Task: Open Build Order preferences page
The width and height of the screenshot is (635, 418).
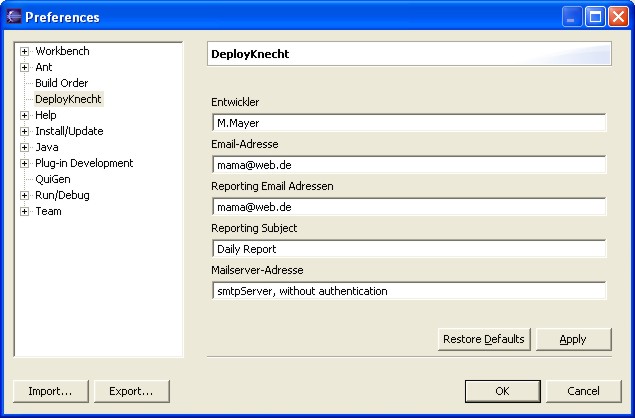Action: (62, 83)
